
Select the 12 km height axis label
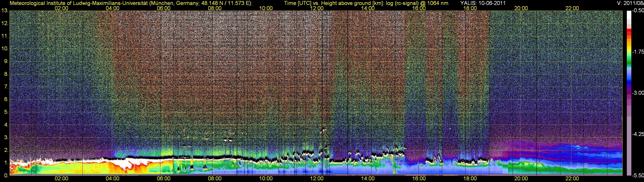click(5, 23)
